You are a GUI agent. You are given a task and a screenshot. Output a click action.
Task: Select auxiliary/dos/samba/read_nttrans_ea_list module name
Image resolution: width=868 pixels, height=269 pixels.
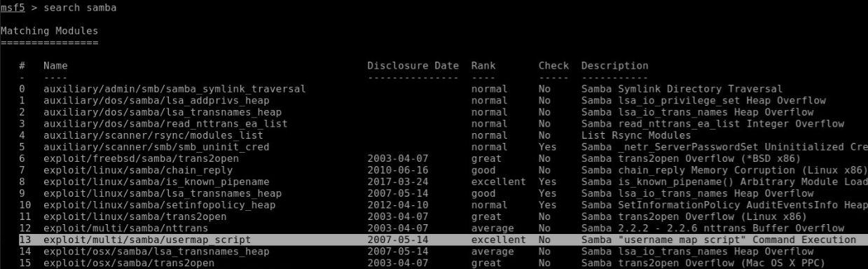(165, 123)
